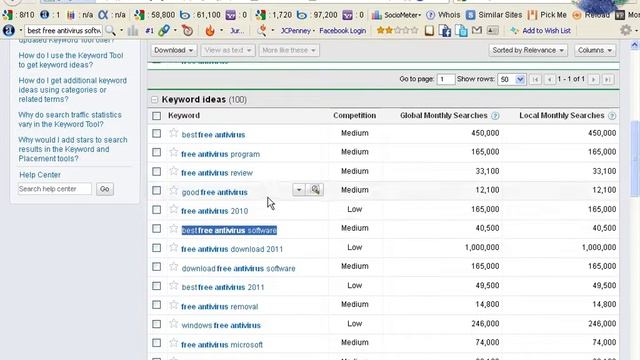Screen dimensions: 640x360
Task: Open the Whois lookup icon
Action: coord(430,15)
